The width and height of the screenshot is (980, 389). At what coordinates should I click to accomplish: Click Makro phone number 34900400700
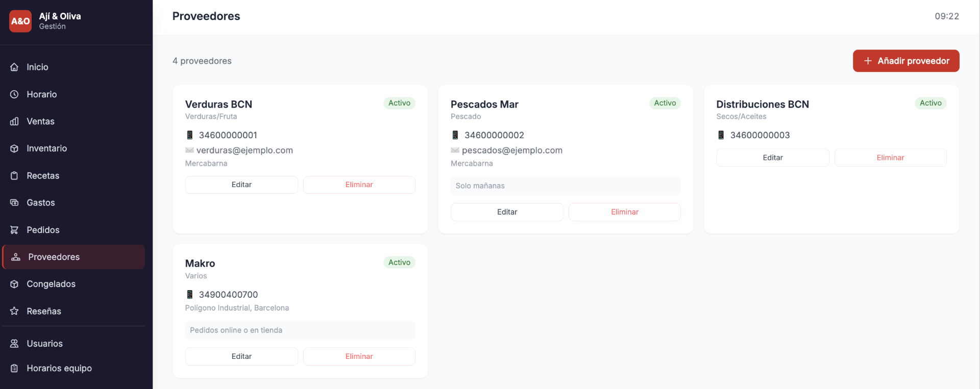[228, 295]
